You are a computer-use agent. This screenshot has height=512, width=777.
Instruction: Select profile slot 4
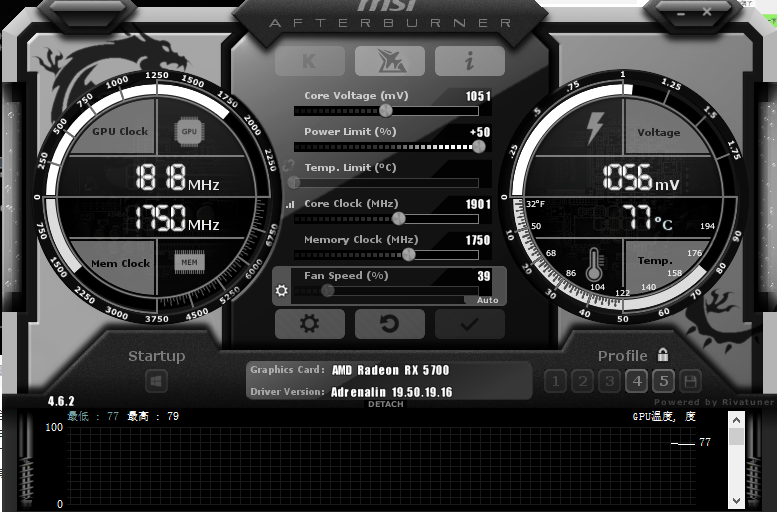pos(637,381)
